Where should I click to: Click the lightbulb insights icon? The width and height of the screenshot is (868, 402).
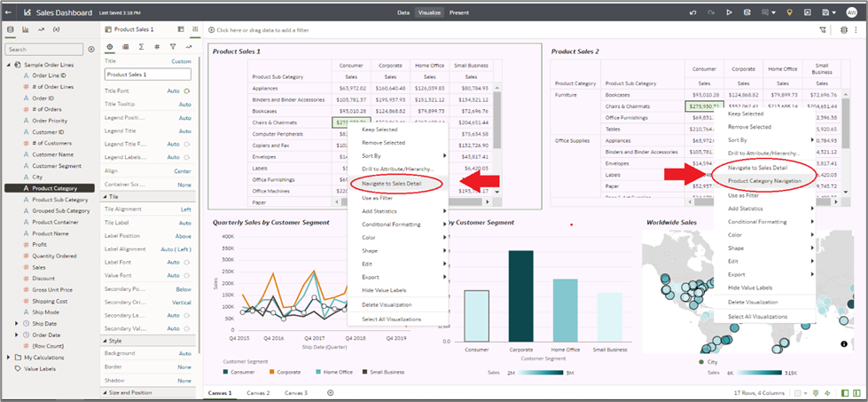pyautogui.click(x=790, y=12)
